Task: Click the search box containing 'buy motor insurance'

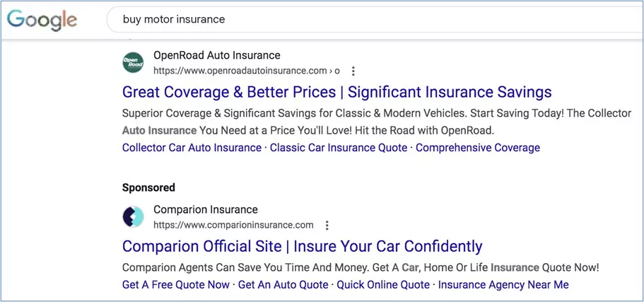Action: (x=353, y=19)
